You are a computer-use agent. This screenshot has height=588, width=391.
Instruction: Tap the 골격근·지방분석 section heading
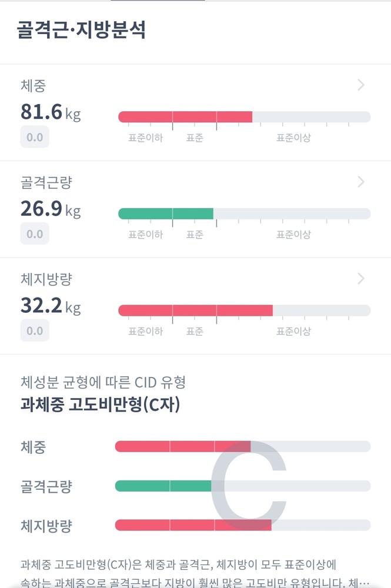81,30
